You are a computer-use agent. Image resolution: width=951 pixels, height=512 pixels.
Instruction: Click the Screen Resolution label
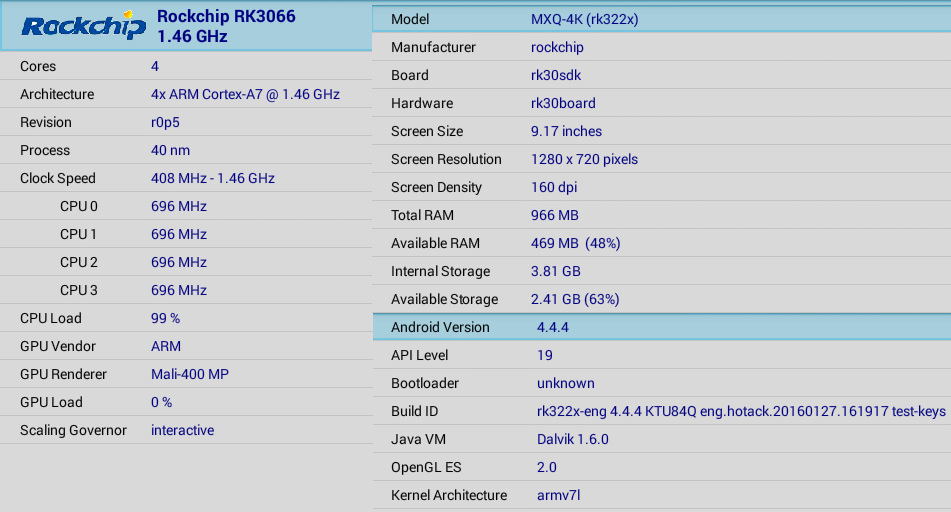tap(446, 159)
